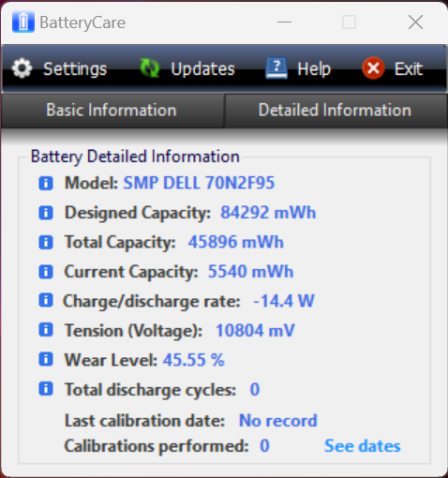Click the green Updates refresh icon
This screenshot has height=478, width=448.
(150, 68)
